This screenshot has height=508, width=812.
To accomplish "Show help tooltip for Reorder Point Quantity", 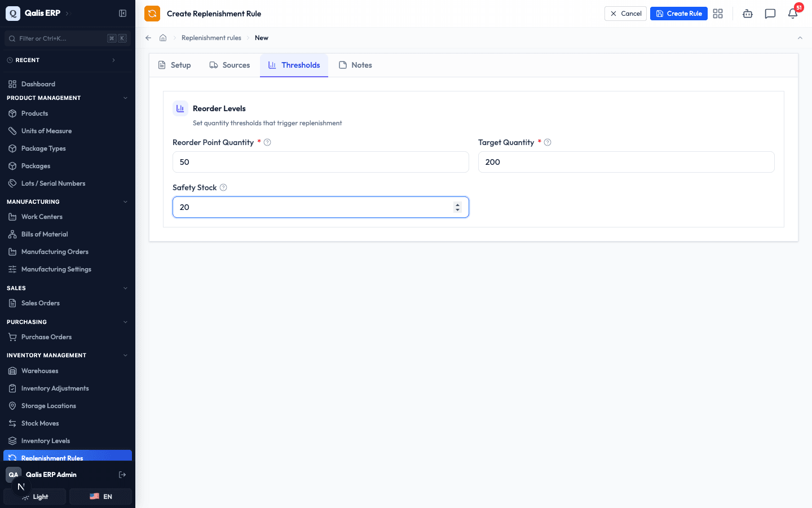I will point(267,142).
